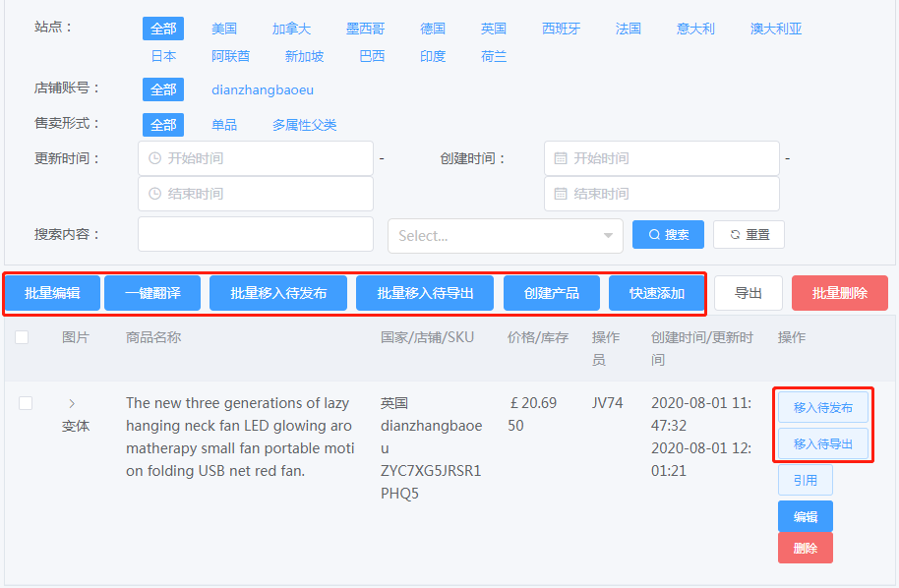The image size is (899, 588).
Task: Choose the dianzhangbaoeu store account
Action: (x=263, y=90)
